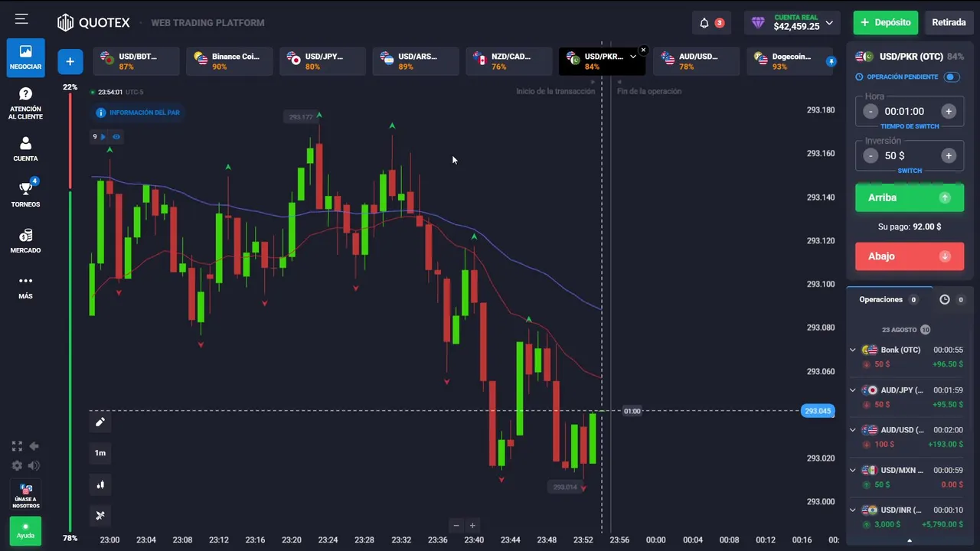Open Torneos trophy icon
This screenshot has height=551, width=980.
pyautogui.click(x=25, y=194)
